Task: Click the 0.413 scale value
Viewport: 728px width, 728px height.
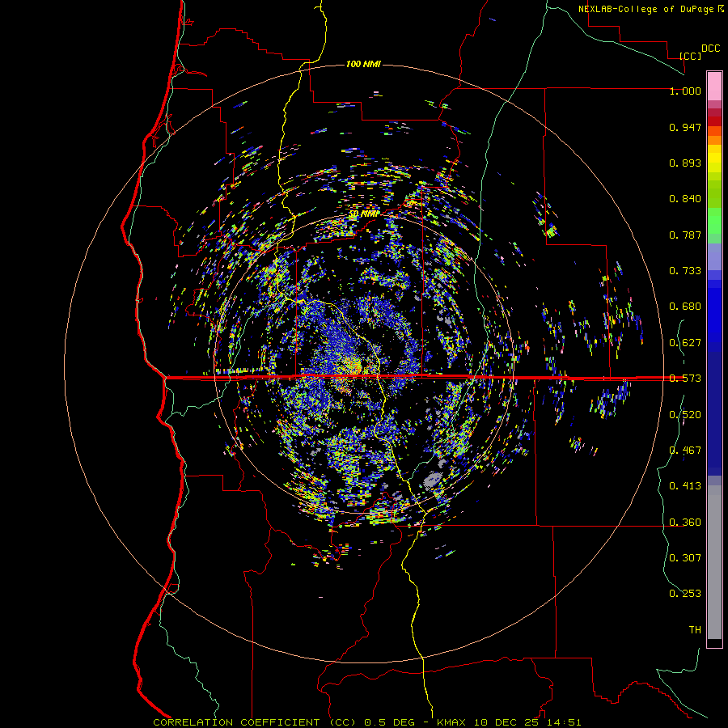Action: point(685,486)
